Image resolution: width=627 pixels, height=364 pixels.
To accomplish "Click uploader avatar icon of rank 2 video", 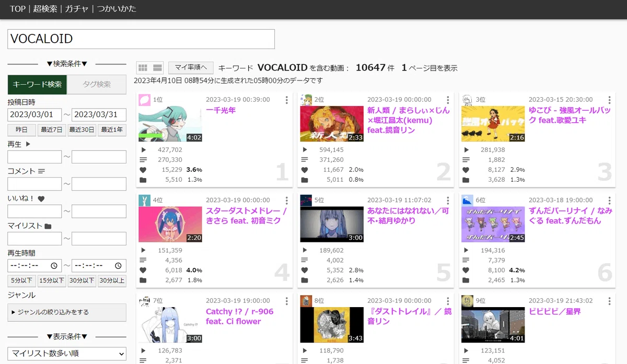I will [x=306, y=100].
